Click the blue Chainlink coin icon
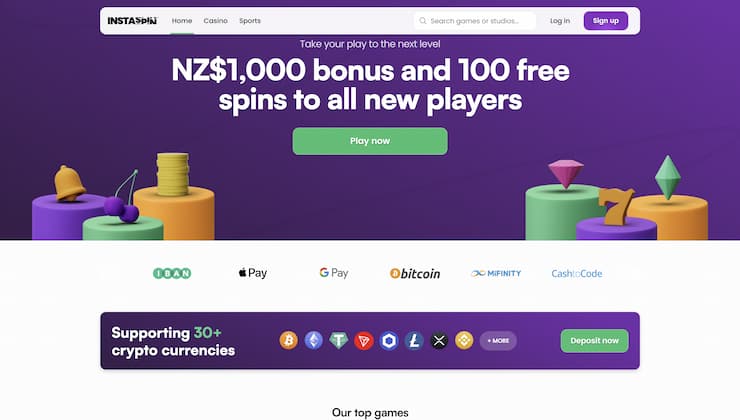 click(x=389, y=341)
